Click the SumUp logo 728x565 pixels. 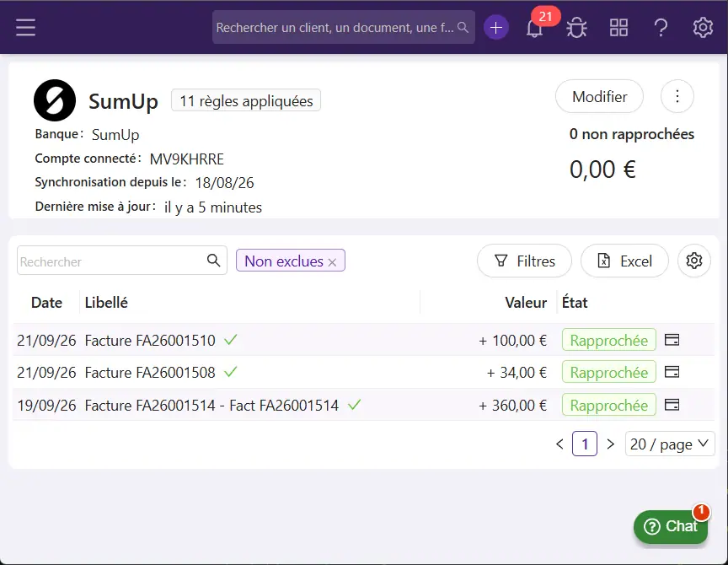[x=55, y=100]
